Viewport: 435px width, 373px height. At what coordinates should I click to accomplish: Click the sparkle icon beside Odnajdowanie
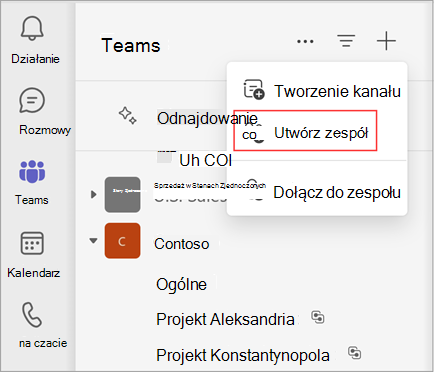click(x=127, y=115)
